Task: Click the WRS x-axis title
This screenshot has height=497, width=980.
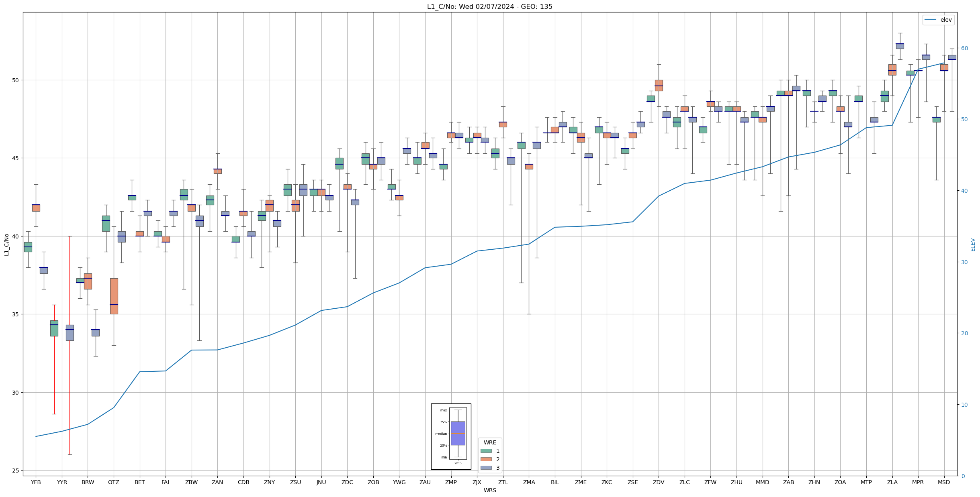Action: click(x=489, y=490)
